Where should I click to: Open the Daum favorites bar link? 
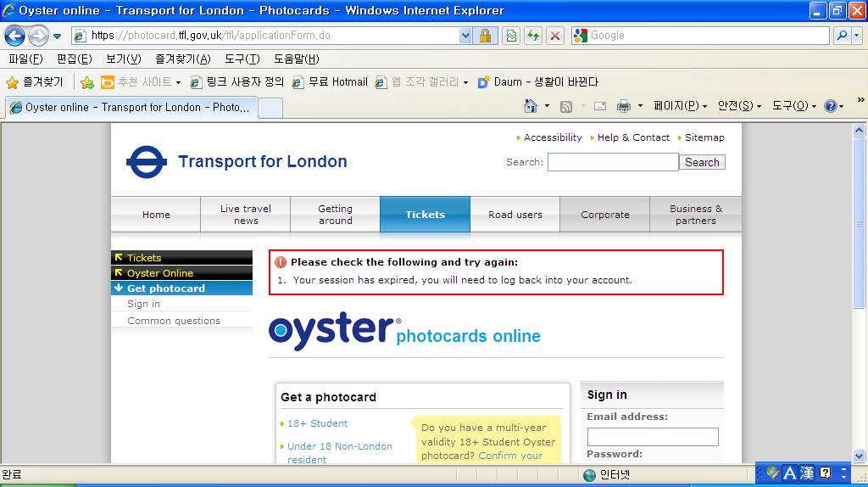[538, 82]
